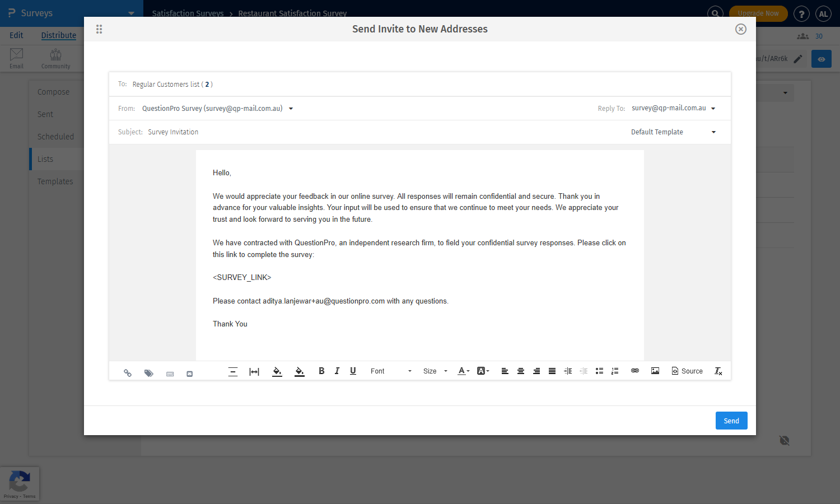Toggle the survey preview eye icon
This screenshot has height=504, width=840.
click(821, 58)
